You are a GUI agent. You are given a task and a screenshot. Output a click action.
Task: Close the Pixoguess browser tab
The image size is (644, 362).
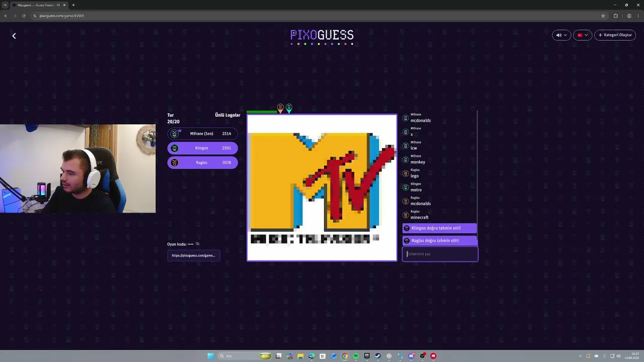pyautogui.click(x=64, y=5)
